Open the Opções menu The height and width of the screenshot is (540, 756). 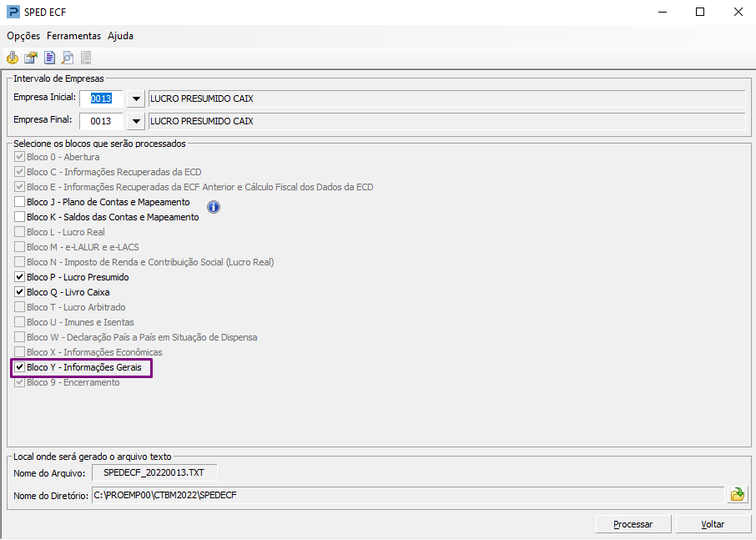point(23,36)
